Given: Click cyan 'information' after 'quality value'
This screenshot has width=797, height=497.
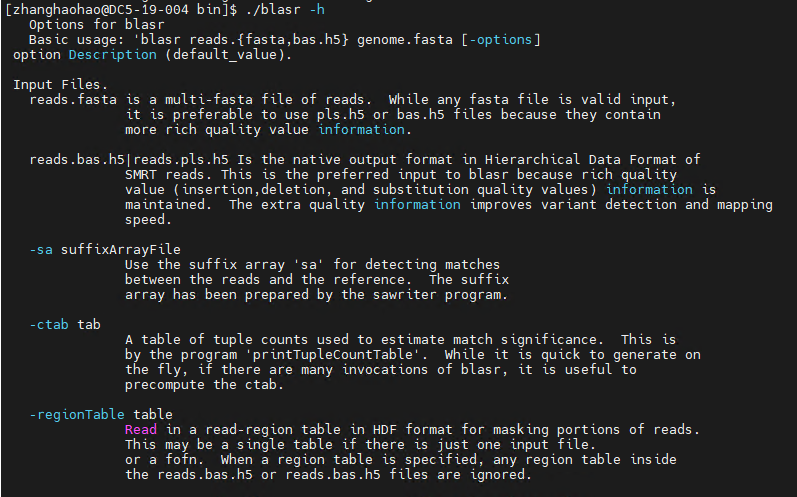Looking at the screenshot, I should [361, 130].
